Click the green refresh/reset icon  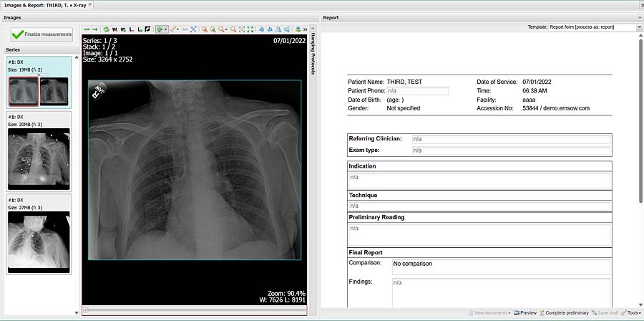click(107, 29)
